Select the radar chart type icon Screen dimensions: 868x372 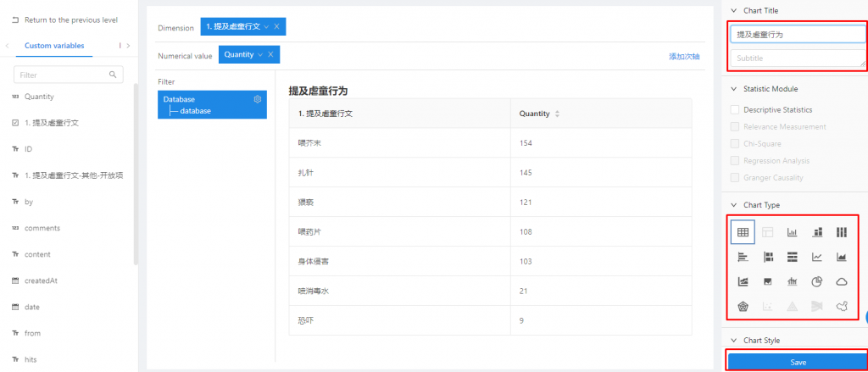coord(743,307)
